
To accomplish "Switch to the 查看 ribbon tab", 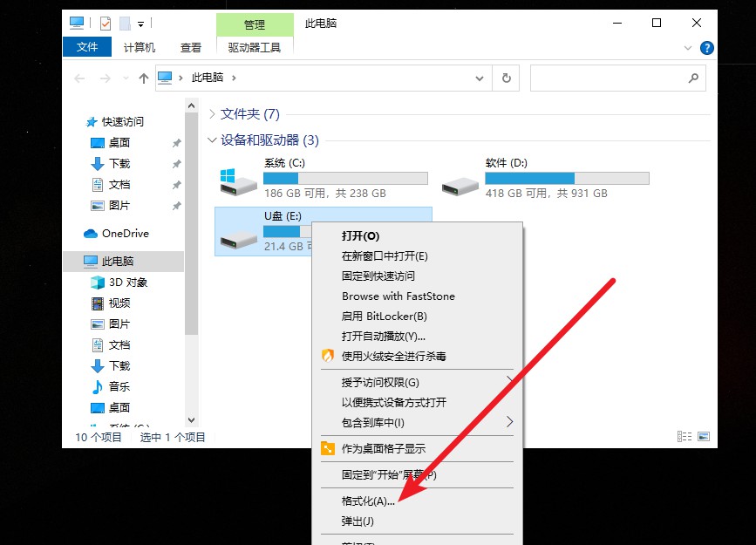I will pos(190,47).
